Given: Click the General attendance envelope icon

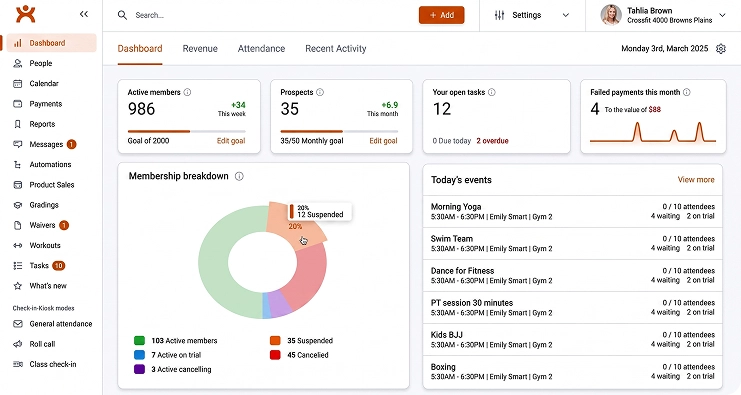Looking at the screenshot, I should point(17,324).
